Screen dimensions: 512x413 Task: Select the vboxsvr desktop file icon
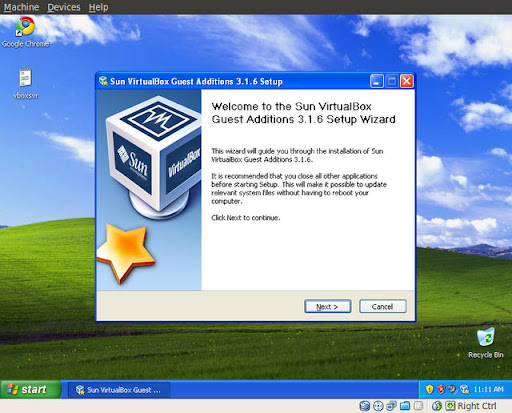point(25,84)
